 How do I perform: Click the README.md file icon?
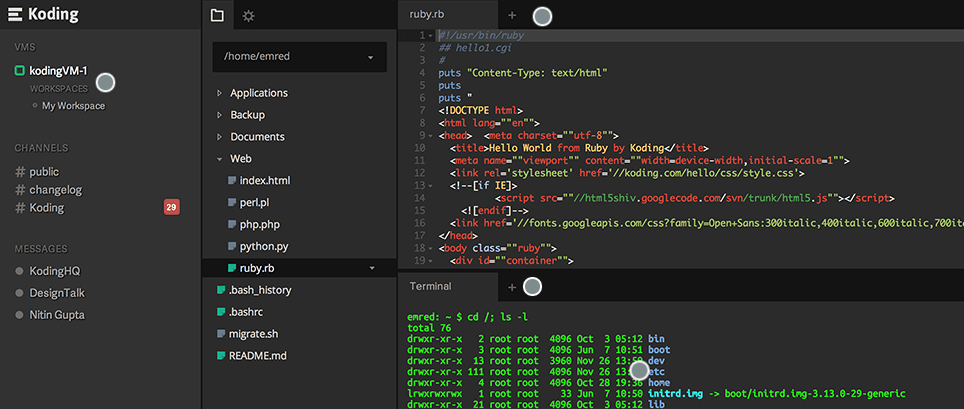point(221,355)
